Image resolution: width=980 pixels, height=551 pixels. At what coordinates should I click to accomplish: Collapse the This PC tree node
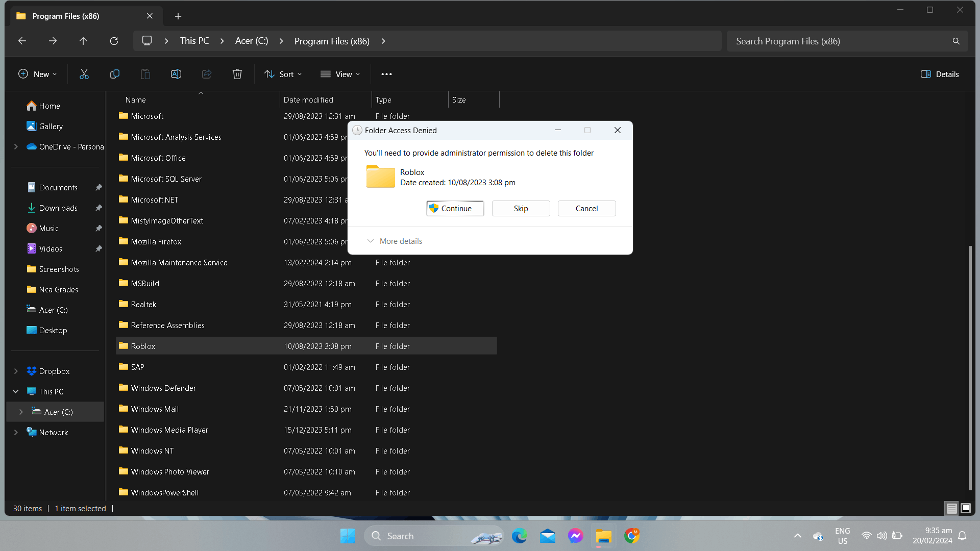click(x=16, y=391)
